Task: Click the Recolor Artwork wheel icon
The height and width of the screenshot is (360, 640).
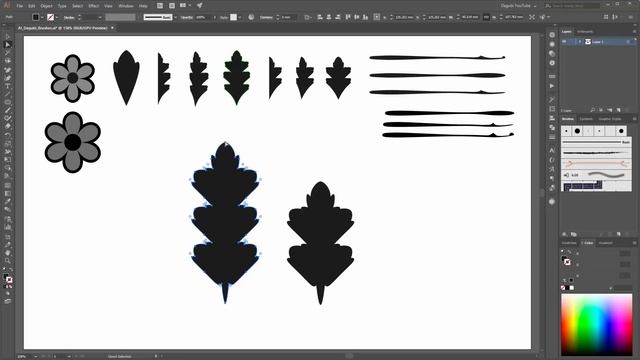Action: pyautogui.click(x=251, y=17)
